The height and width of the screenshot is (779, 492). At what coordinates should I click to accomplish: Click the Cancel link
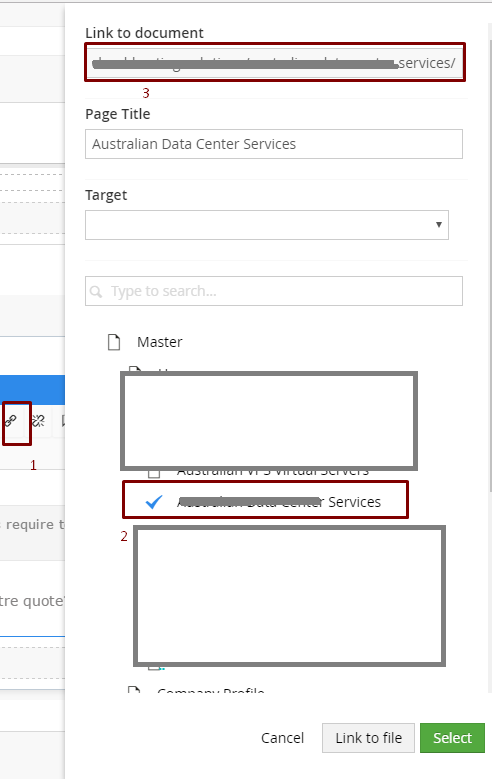(x=282, y=738)
